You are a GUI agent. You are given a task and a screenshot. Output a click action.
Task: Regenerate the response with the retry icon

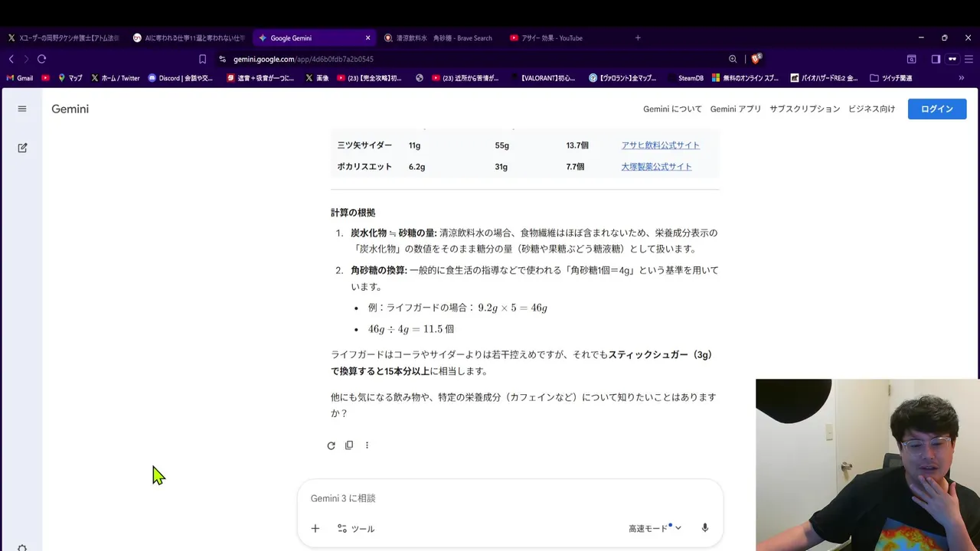pyautogui.click(x=331, y=445)
